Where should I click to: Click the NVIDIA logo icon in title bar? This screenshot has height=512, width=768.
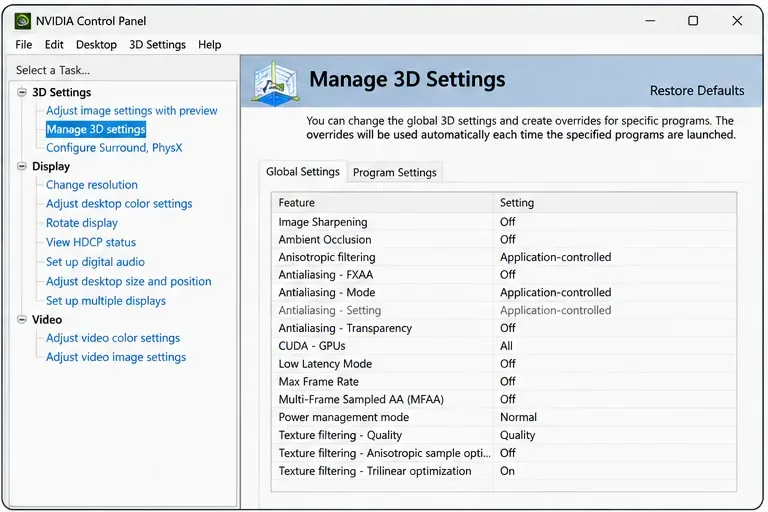(x=23, y=21)
